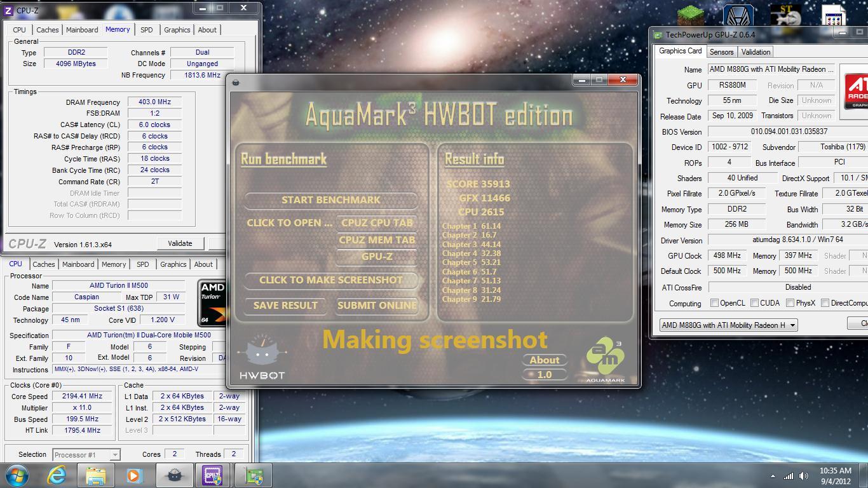Click the About button in AquaMark

pos(545,360)
